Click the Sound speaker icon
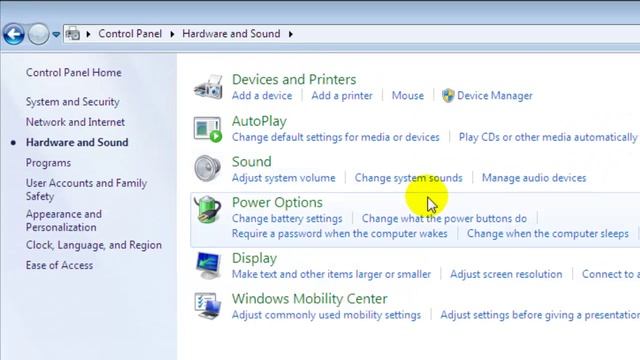Screen dimensions: 640x360 tap(207, 168)
